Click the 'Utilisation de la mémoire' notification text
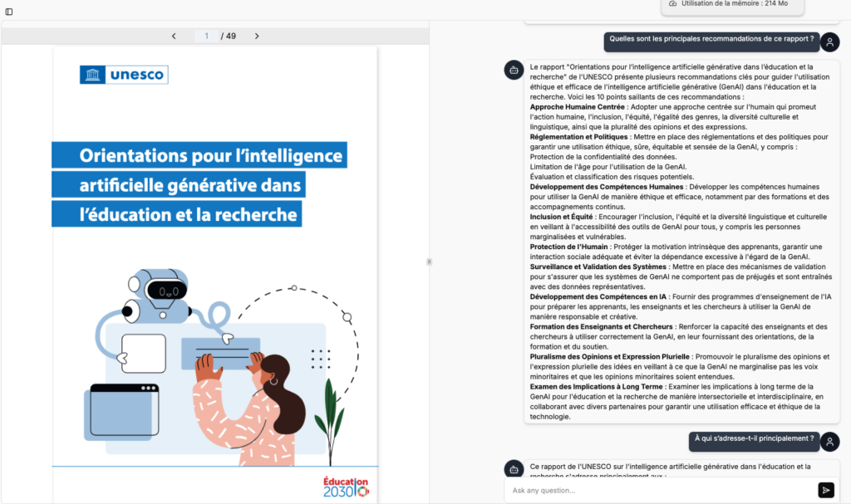Screen dimensions: 851x504 click(734, 4)
